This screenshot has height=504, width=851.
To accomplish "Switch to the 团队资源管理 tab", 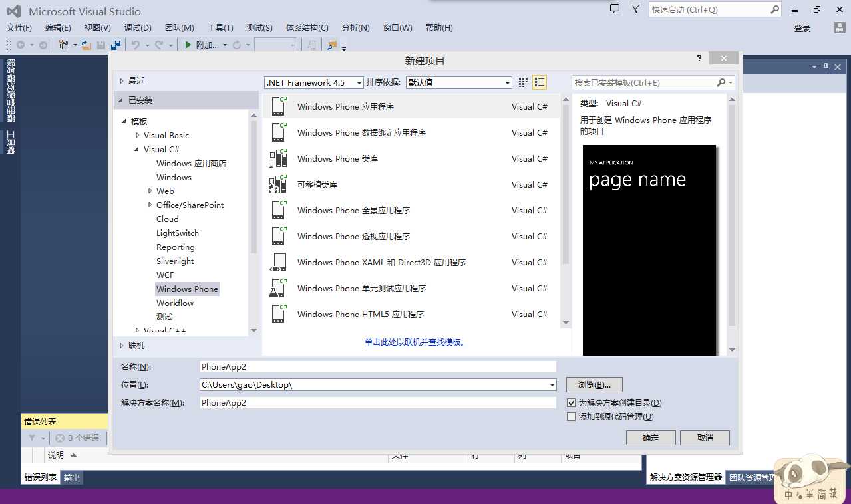I will [x=752, y=477].
